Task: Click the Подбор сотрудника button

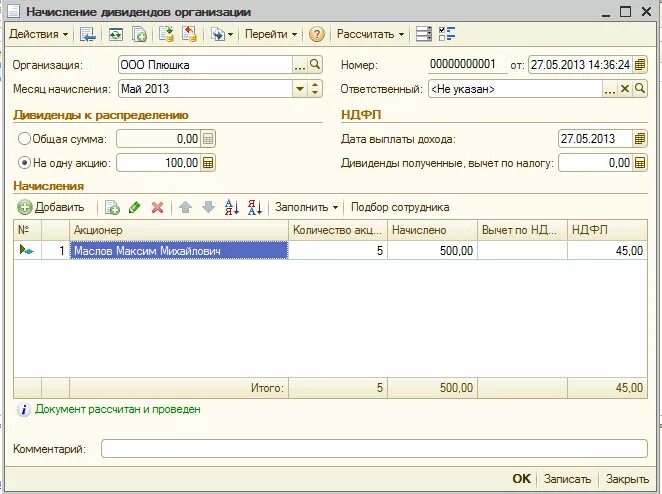Action: (400, 207)
